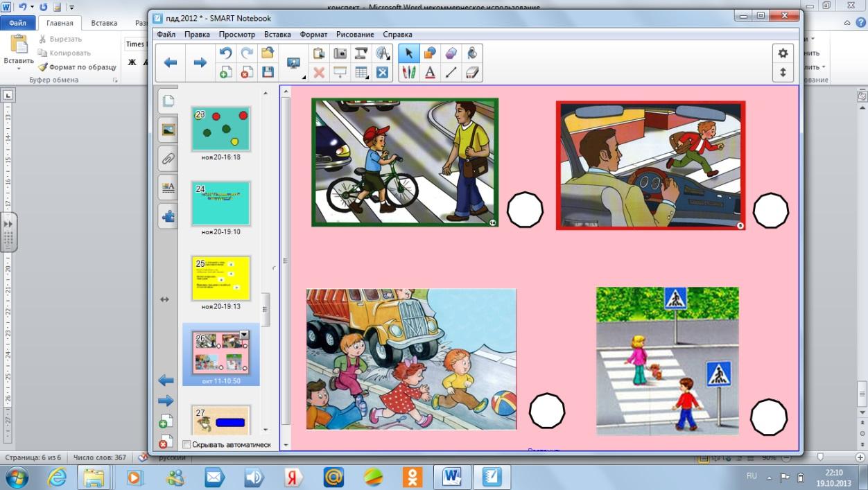Image resolution: width=868 pixels, height=490 pixels.
Task: Open the Справка menu
Action: click(397, 34)
